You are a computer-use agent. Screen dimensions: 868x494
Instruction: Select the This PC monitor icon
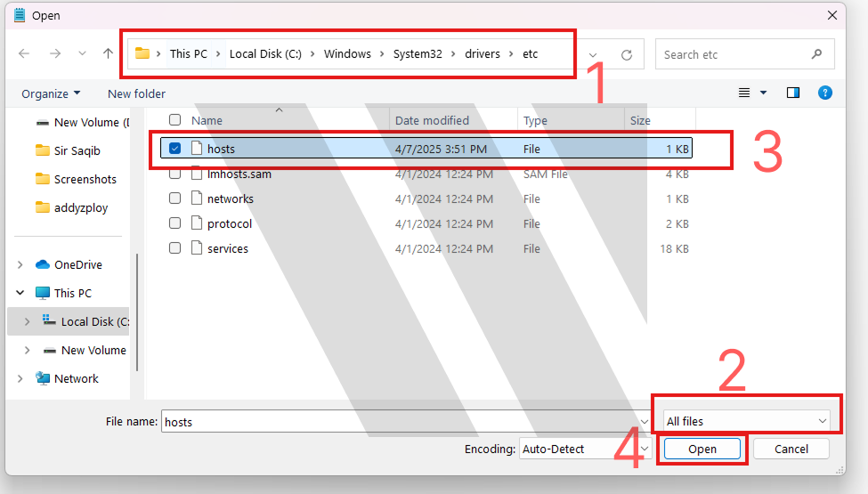[x=43, y=293]
